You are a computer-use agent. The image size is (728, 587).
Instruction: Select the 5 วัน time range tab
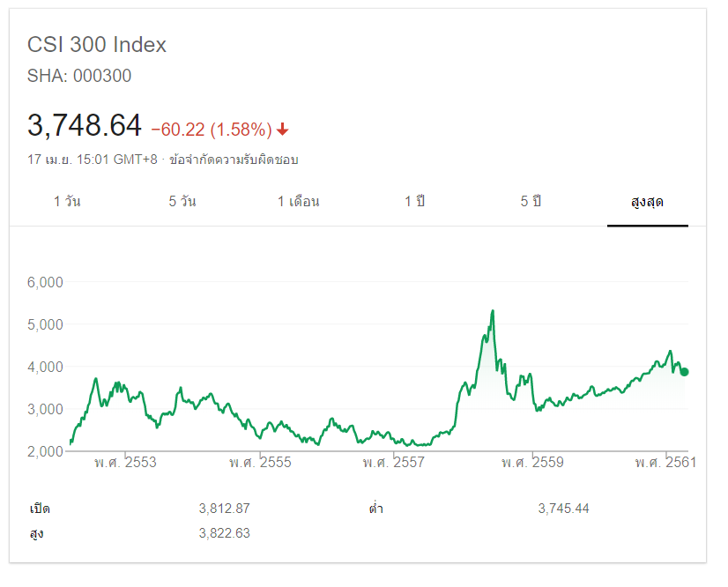182,202
